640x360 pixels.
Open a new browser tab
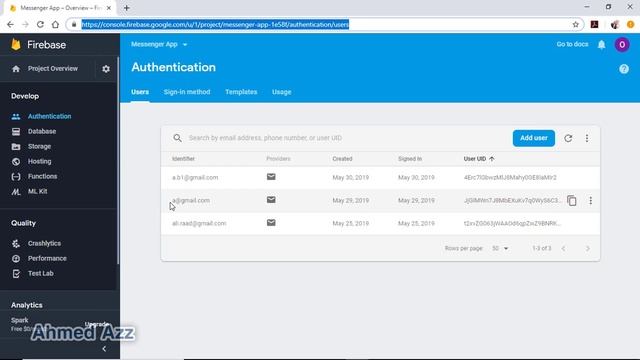(x=127, y=8)
